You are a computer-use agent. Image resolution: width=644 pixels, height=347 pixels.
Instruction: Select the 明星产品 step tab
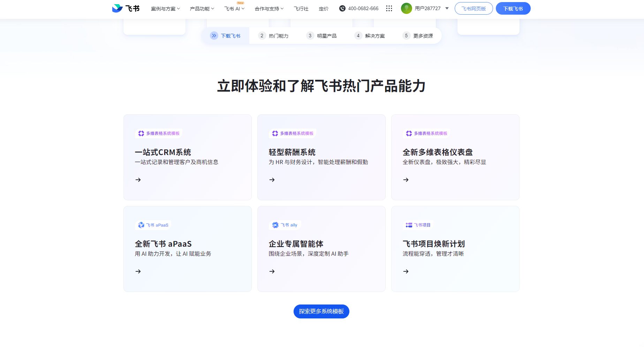click(x=321, y=36)
